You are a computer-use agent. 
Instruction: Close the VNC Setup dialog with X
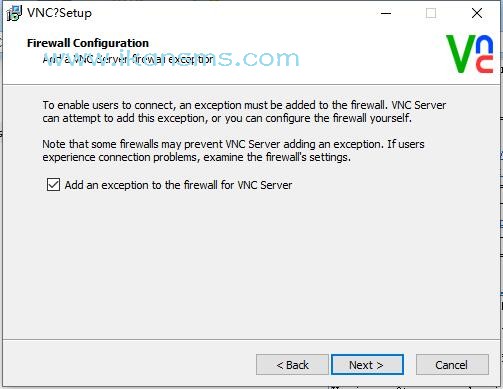click(x=477, y=13)
